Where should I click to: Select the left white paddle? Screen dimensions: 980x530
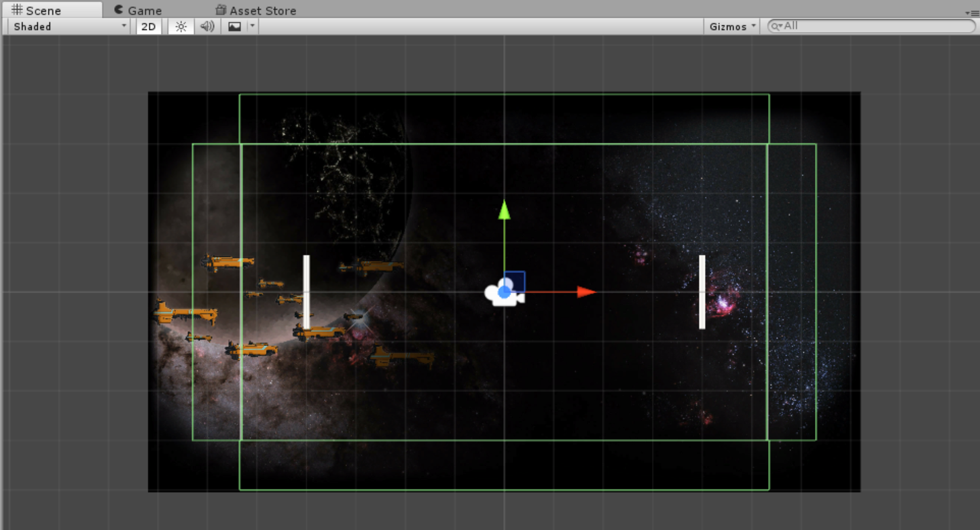click(x=306, y=288)
